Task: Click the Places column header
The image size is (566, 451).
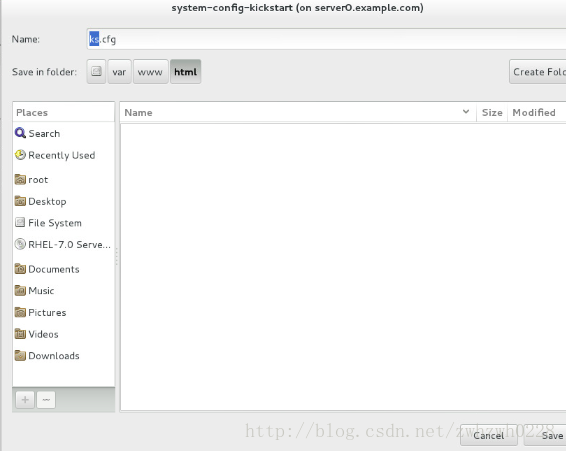Action: 64,113
